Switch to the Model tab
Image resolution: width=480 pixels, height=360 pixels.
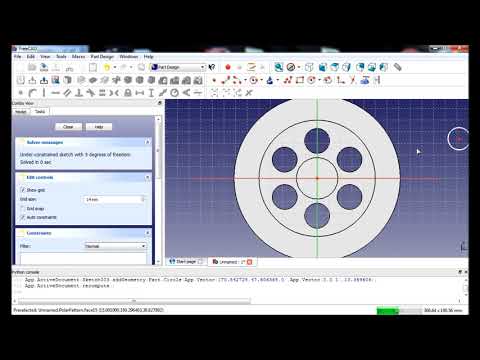(21, 112)
